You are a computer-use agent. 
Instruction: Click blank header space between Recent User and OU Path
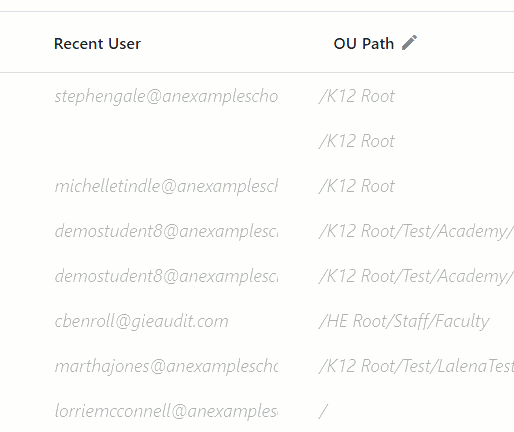(x=237, y=44)
